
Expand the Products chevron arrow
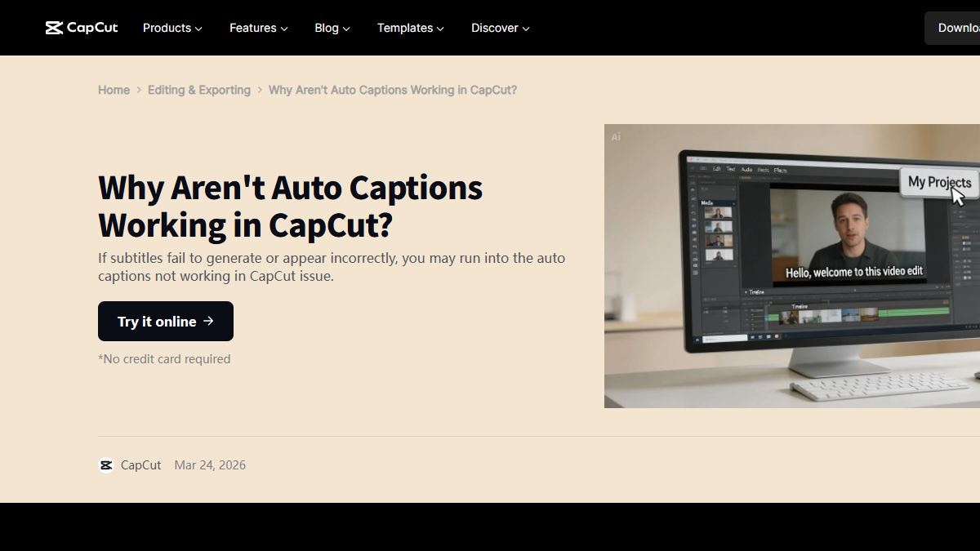pyautogui.click(x=198, y=29)
